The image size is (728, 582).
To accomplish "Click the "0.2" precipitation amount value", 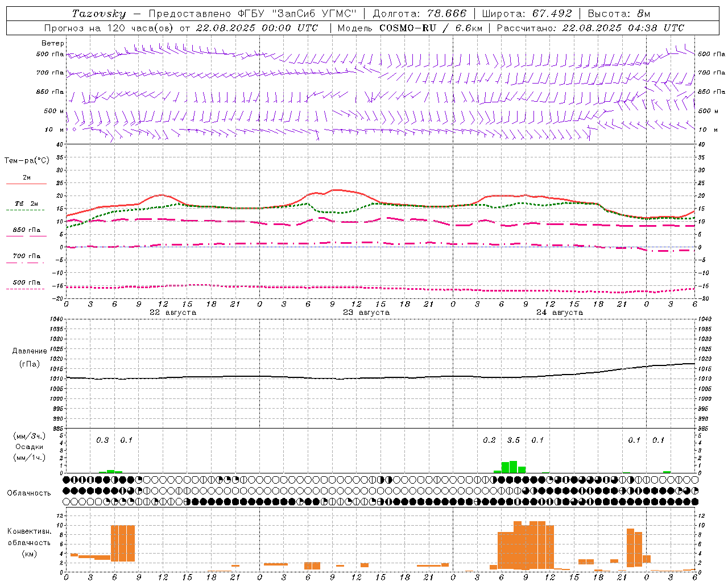I will (x=489, y=440).
